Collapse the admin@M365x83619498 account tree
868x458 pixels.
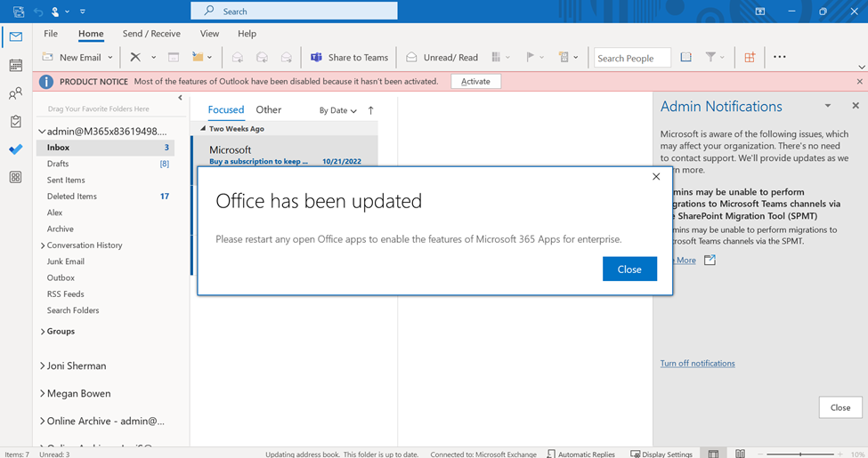coord(42,132)
